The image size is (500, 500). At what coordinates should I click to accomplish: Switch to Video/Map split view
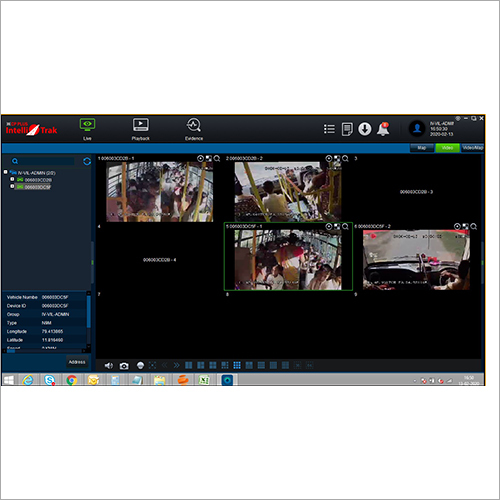point(473,148)
